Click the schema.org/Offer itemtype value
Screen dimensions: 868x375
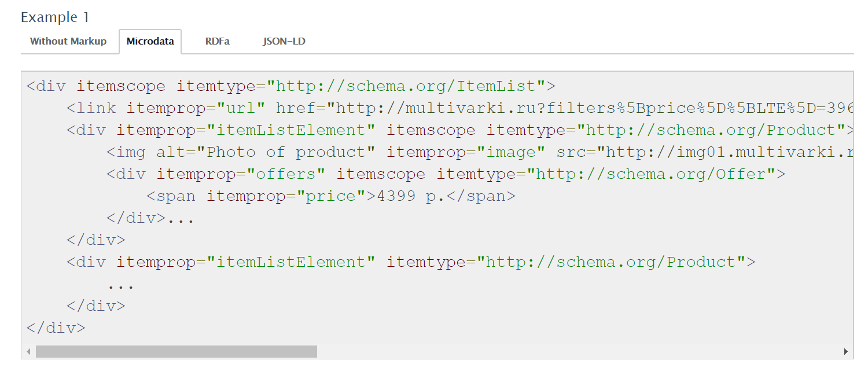click(655, 174)
